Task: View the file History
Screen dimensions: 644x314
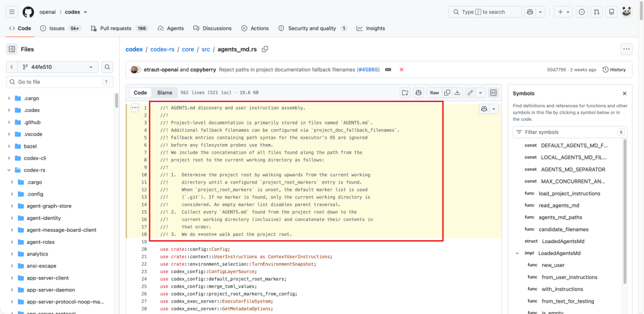Action: point(614,70)
